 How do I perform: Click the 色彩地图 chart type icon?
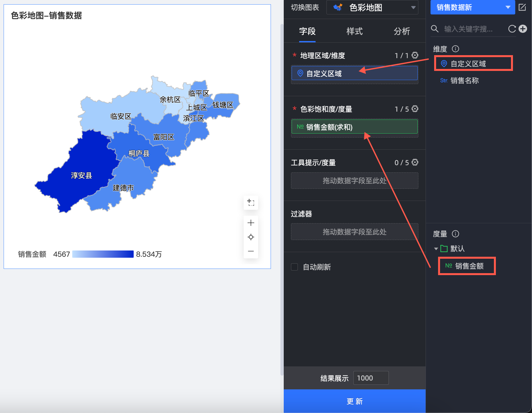pyautogui.click(x=338, y=7)
